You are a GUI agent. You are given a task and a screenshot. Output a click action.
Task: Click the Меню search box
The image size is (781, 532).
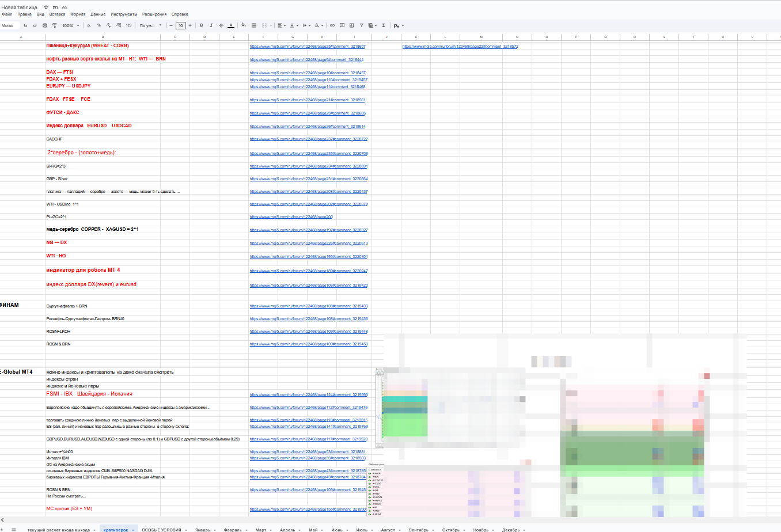pos(10,25)
